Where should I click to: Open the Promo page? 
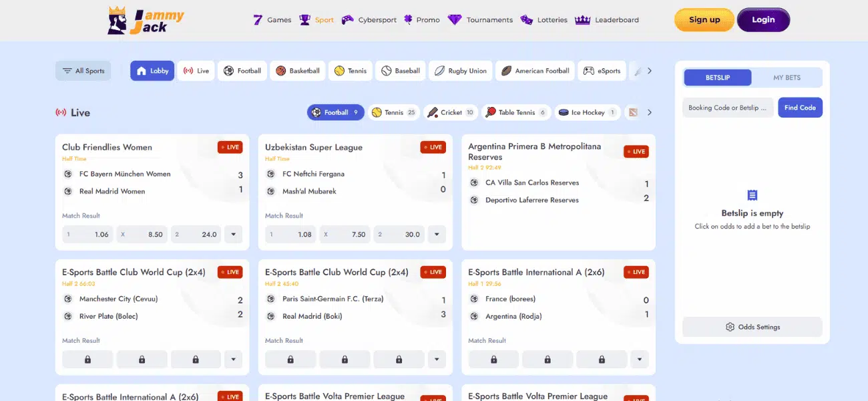coord(421,20)
